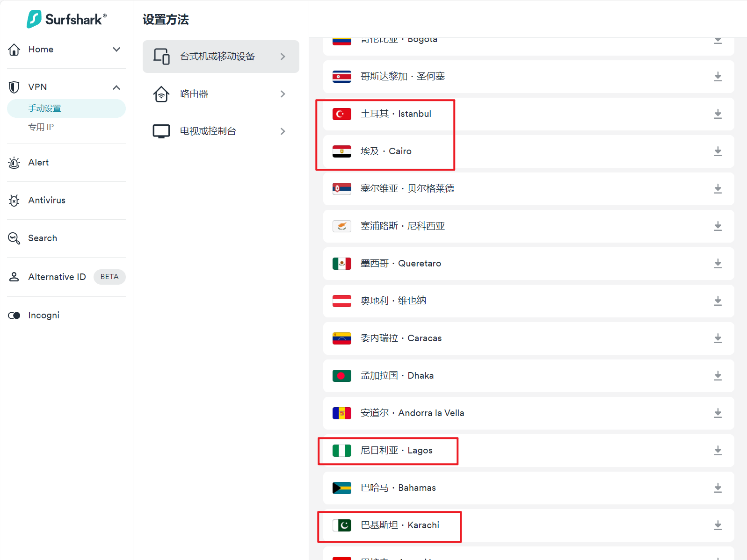Download the Queretaro server configuration
Viewport: 747px width, 560px height.
[x=718, y=264]
